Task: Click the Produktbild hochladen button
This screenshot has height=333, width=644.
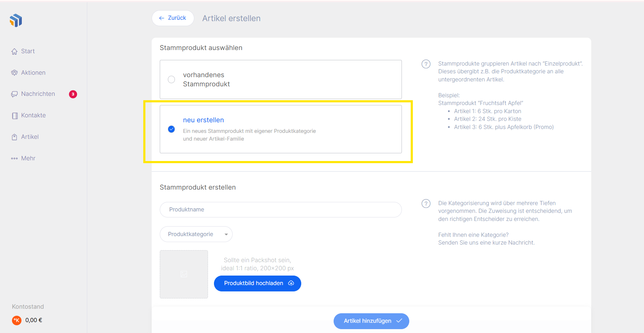Action: tap(257, 283)
